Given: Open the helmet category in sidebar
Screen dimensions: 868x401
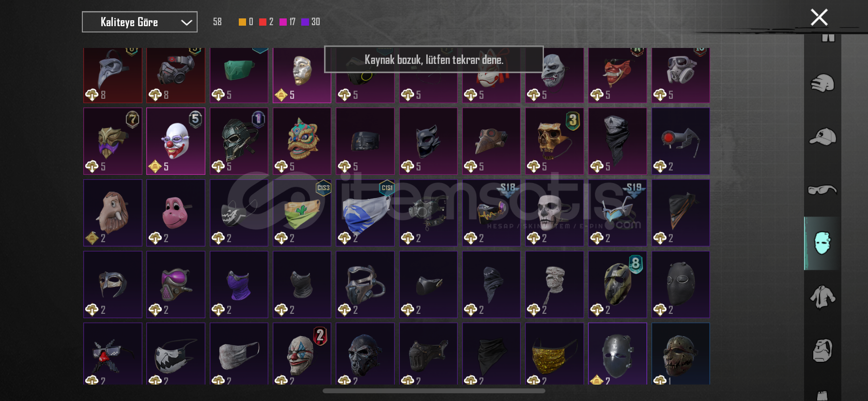Looking at the screenshot, I should tap(822, 83).
